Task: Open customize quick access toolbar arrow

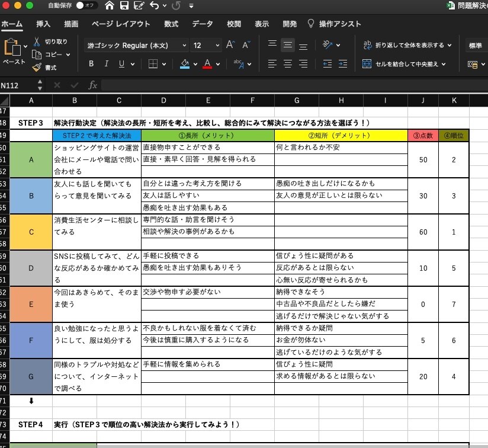Action: pyautogui.click(x=191, y=5)
